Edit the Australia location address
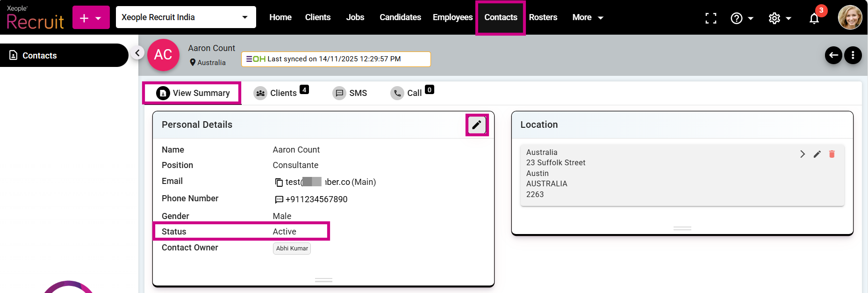 pyautogui.click(x=817, y=154)
